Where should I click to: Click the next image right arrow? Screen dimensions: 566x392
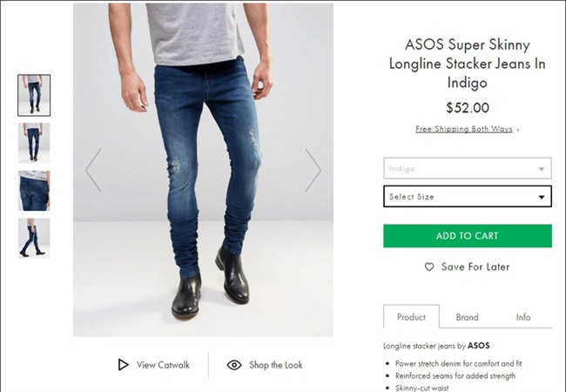313,170
